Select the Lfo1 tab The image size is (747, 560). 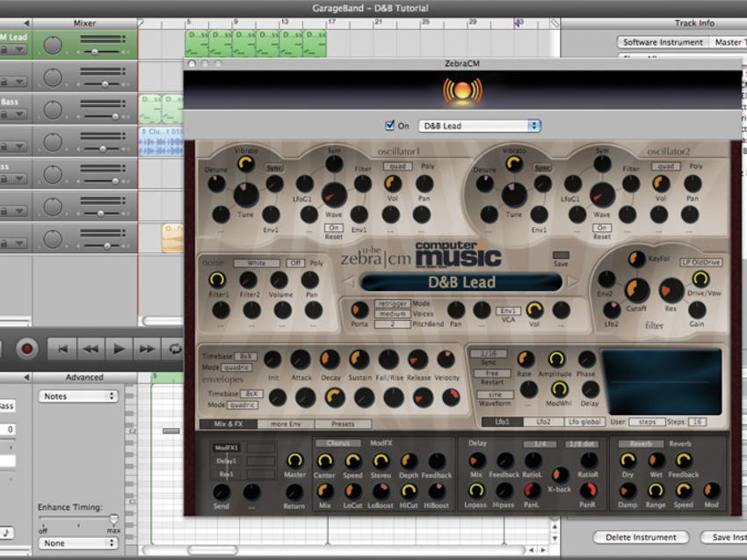click(x=502, y=422)
